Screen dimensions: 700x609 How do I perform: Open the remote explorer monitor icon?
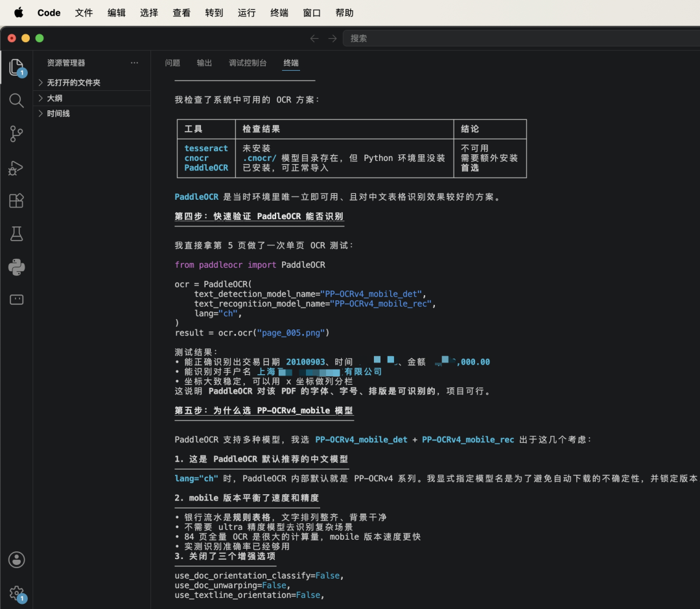point(16,300)
